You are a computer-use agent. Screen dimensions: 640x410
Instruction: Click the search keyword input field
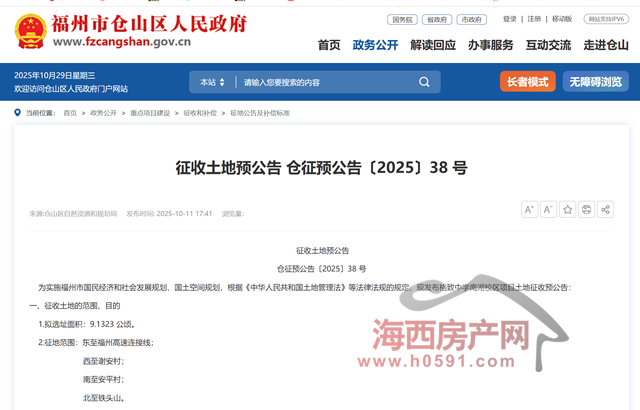tap(320, 82)
